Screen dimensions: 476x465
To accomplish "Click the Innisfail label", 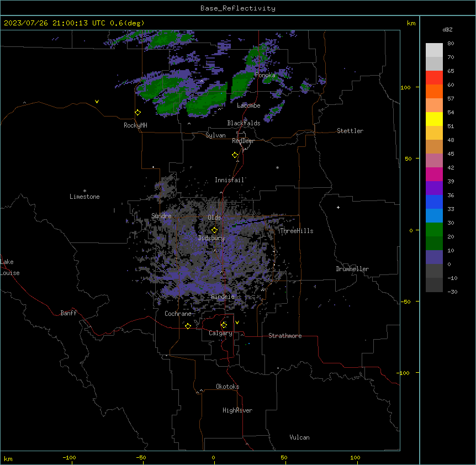I will pos(230,180).
